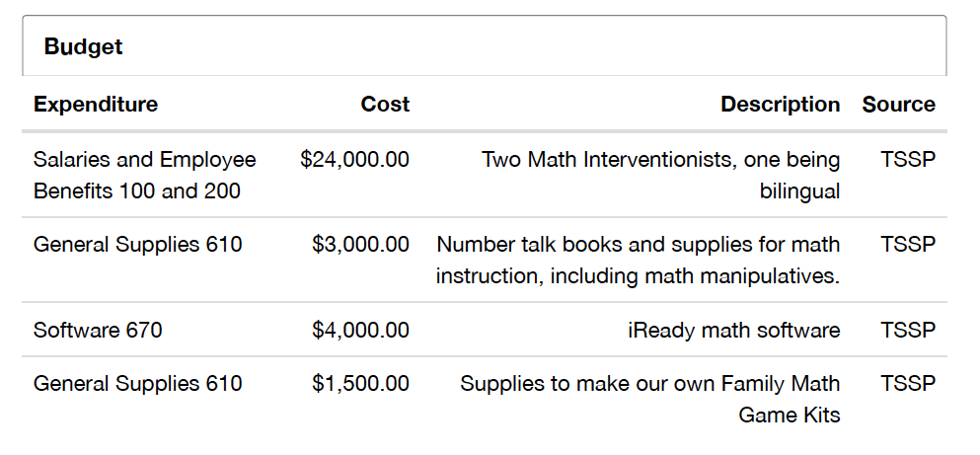Click the Budget panel heading
The image size is (980, 455).
point(83,46)
